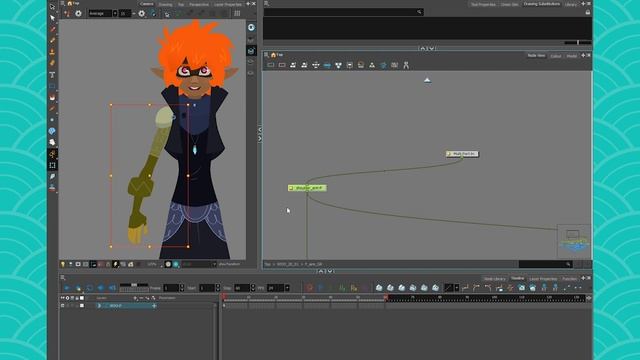Select the Hand pan tool
Screen dimensions: 640x360
[52, 142]
